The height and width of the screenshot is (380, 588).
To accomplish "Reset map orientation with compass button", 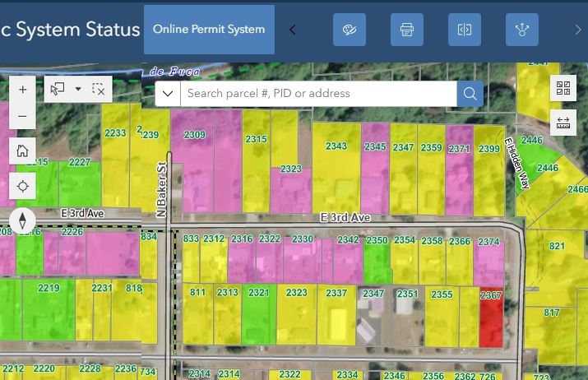I will pos(22,220).
